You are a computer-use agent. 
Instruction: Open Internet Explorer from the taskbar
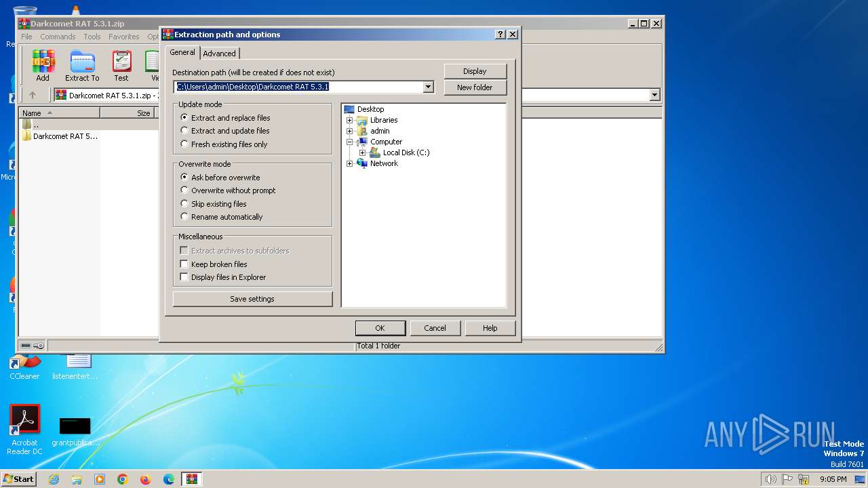click(54, 479)
